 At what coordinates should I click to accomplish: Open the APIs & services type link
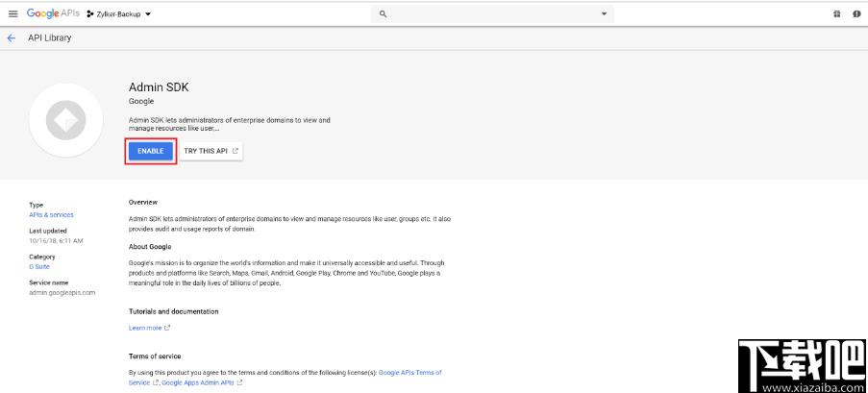pyautogui.click(x=51, y=215)
